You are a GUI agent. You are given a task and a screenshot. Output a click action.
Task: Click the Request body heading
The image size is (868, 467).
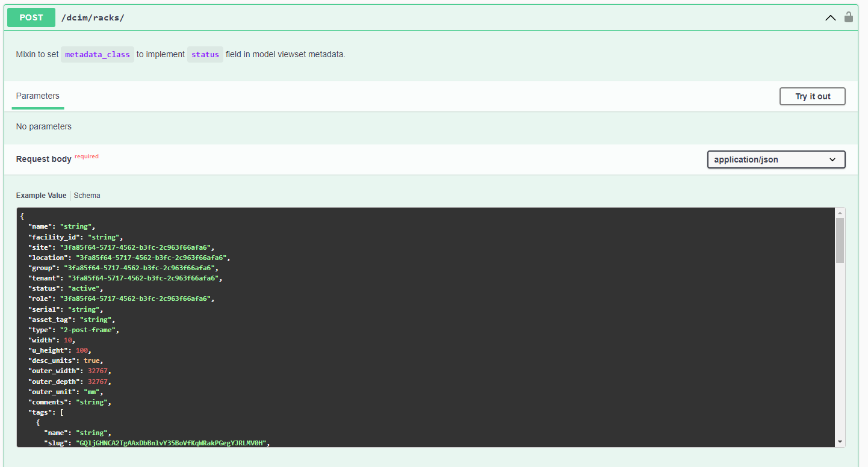pyautogui.click(x=44, y=159)
